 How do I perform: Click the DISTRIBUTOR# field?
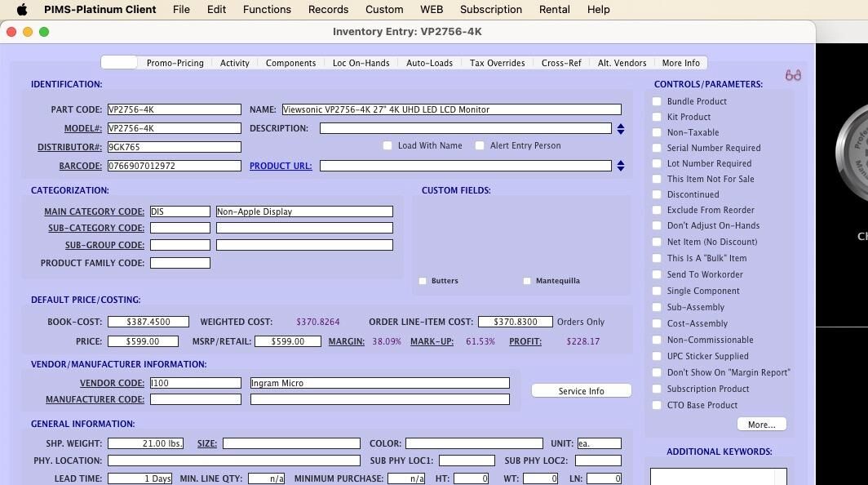click(x=175, y=147)
